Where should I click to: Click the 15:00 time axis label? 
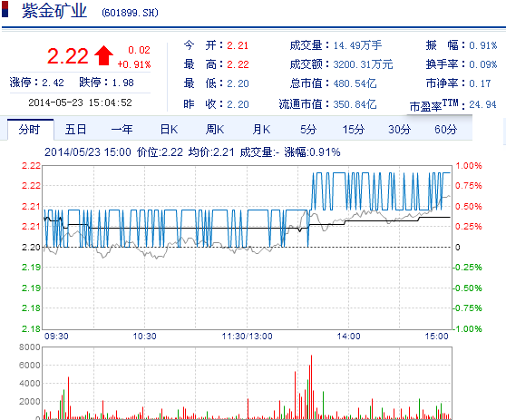[x=436, y=337]
